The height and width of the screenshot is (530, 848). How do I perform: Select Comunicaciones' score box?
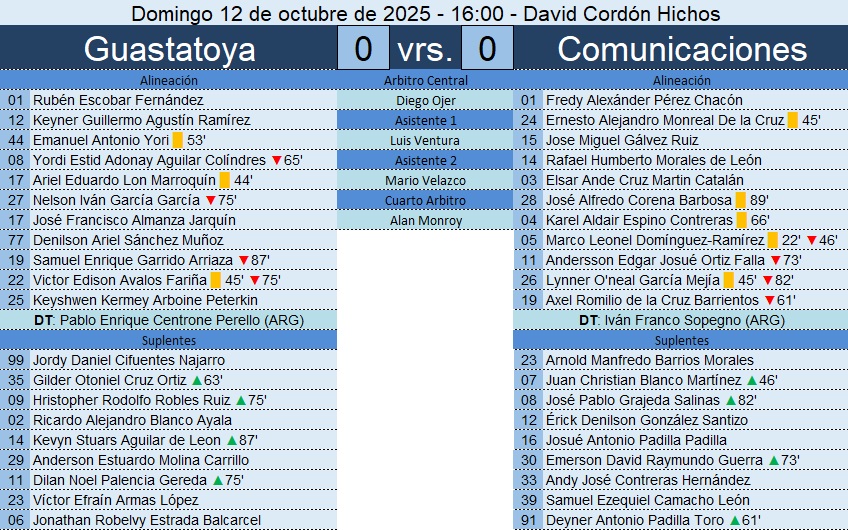[x=487, y=48]
